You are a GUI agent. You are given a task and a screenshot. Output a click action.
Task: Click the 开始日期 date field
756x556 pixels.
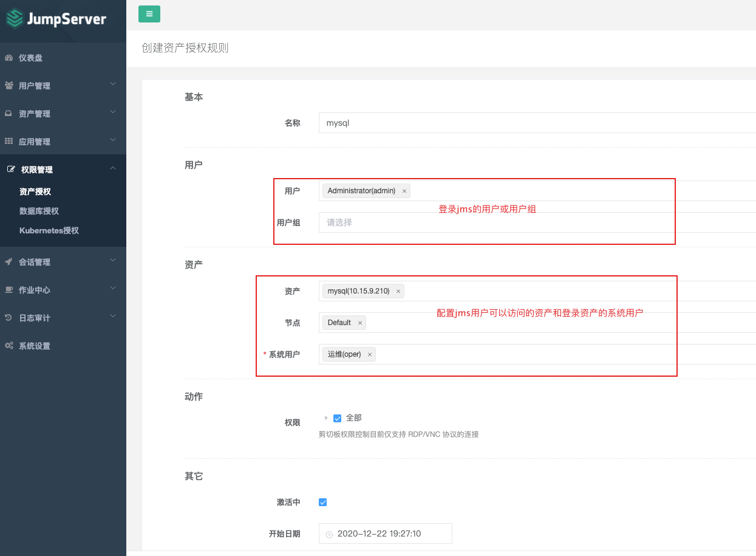[386, 534]
